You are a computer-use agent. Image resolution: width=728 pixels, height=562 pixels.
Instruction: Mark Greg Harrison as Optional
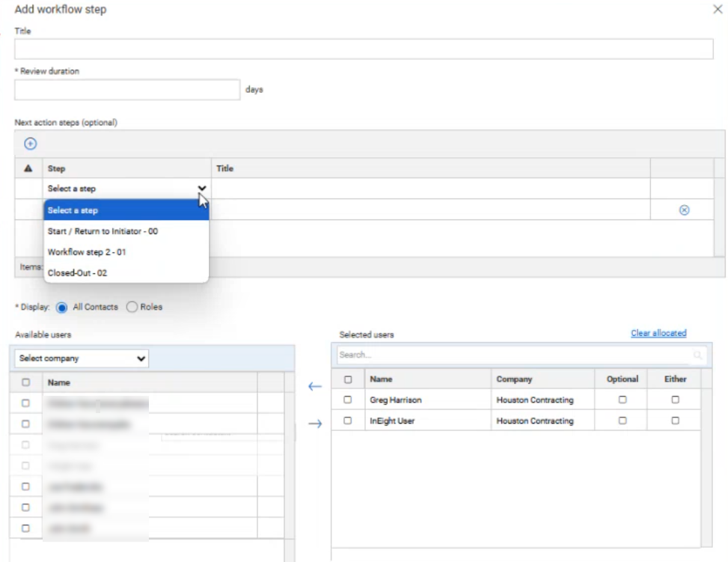pos(623,400)
